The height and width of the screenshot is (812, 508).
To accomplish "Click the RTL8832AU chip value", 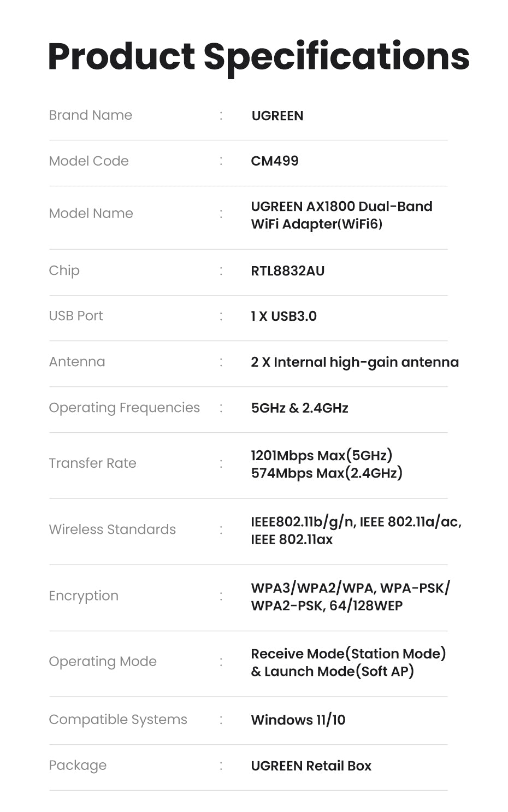I will pos(287,271).
